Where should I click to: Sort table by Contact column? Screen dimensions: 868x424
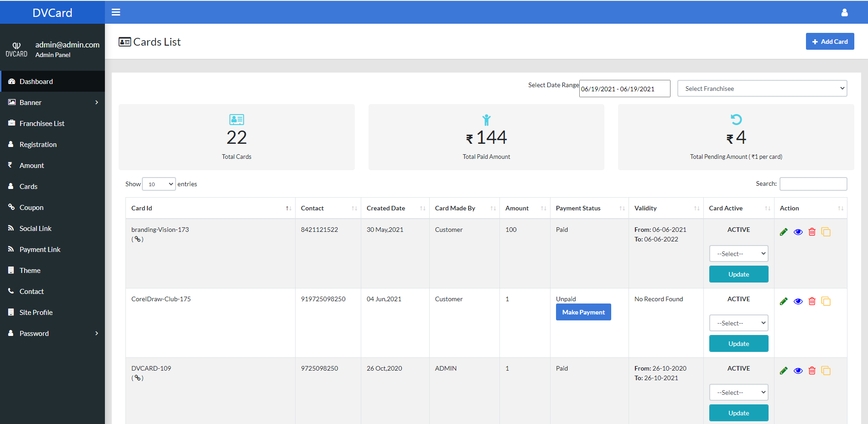click(x=328, y=208)
